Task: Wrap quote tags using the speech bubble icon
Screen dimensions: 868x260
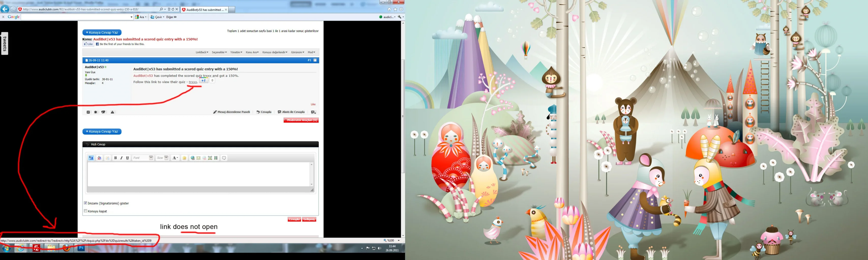Action: click(224, 158)
